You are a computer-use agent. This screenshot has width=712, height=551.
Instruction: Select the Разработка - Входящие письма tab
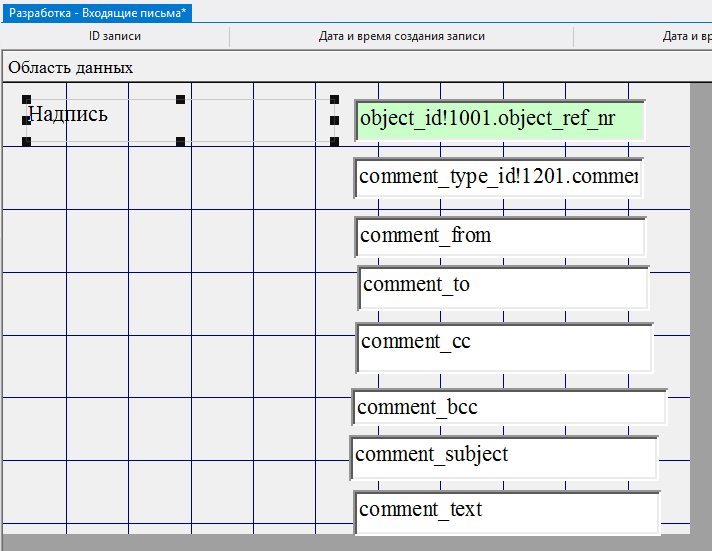click(98, 12)
